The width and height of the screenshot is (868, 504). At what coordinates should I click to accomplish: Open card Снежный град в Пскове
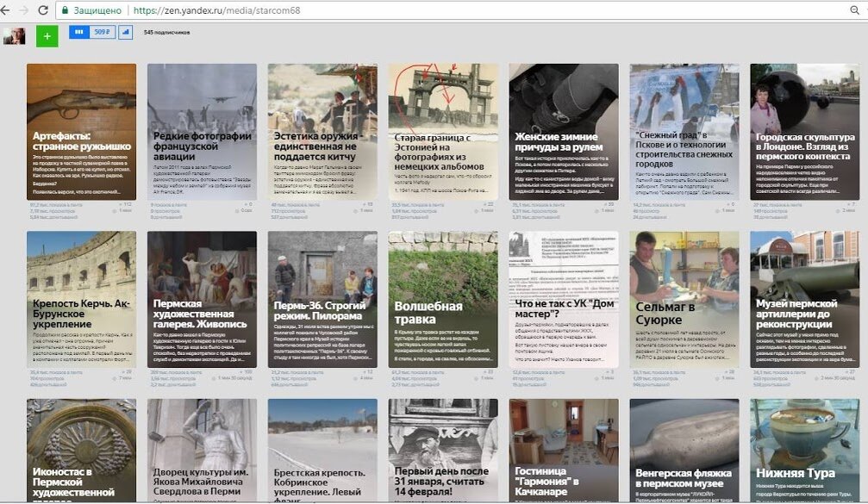pyautogui.click(x=684, y=132)
